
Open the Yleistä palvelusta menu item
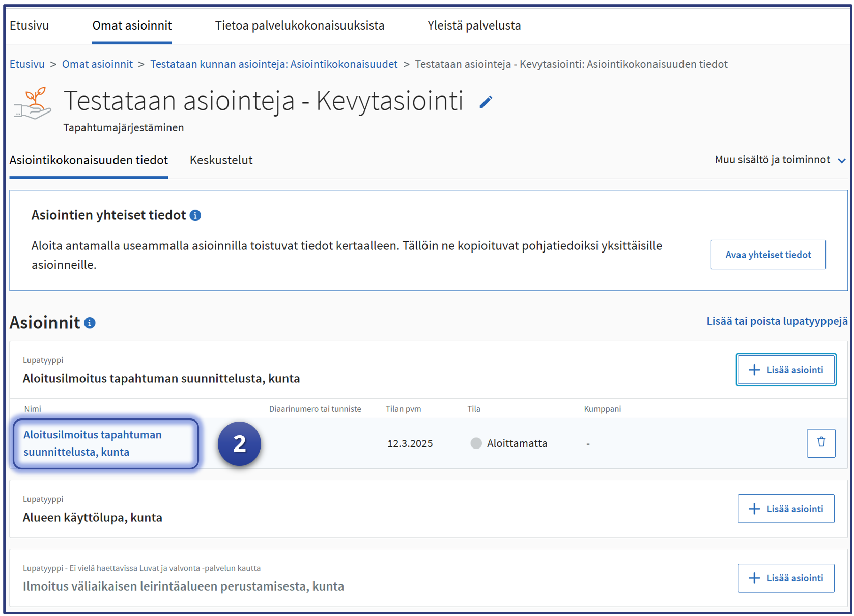pos(474,25)
